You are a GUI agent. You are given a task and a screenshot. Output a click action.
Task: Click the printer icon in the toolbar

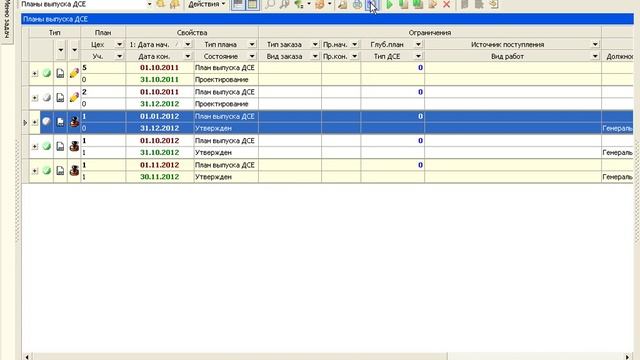pos(357,4)
